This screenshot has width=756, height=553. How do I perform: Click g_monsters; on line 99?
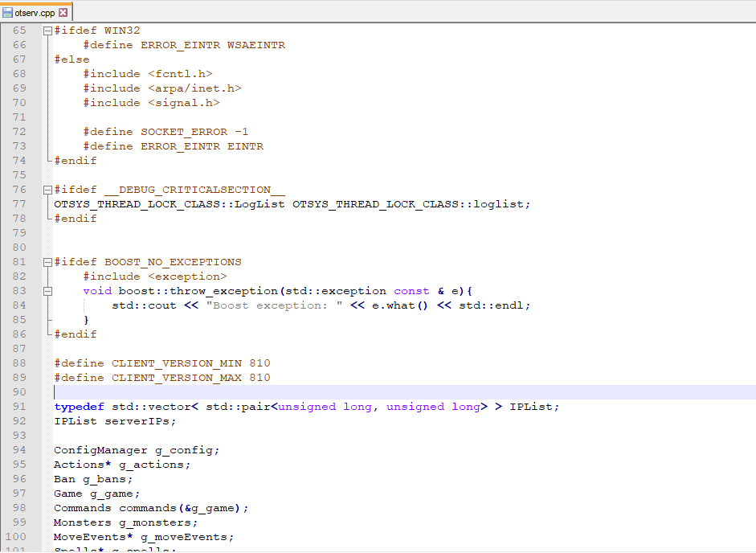coord(158,522)
